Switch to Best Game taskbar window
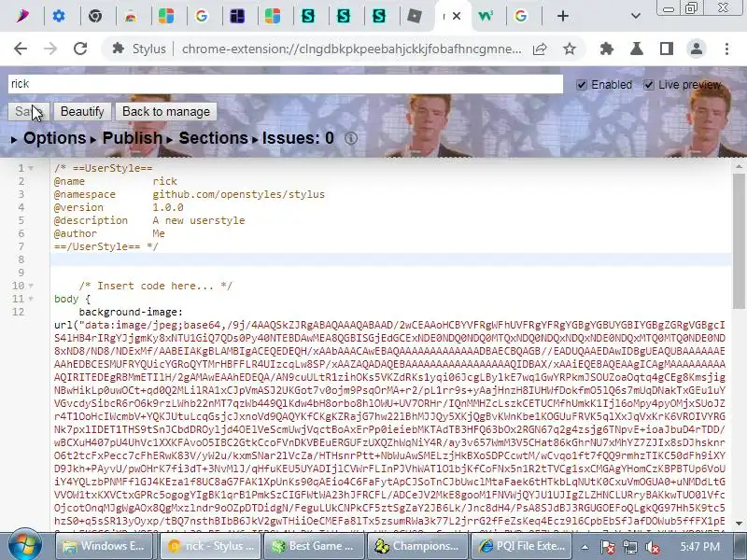Screen dimensions: 747x560 pyautogui.click(x=314, y=546)
